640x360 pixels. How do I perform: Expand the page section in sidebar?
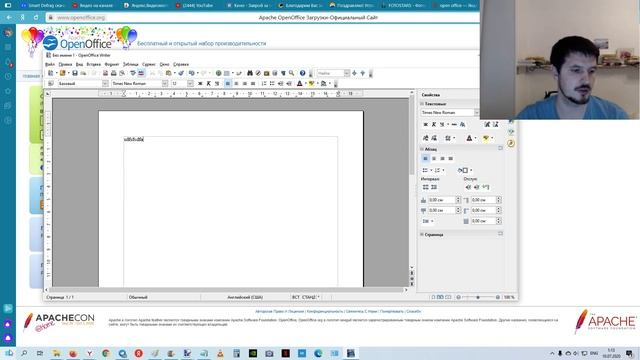coord(422,234)
